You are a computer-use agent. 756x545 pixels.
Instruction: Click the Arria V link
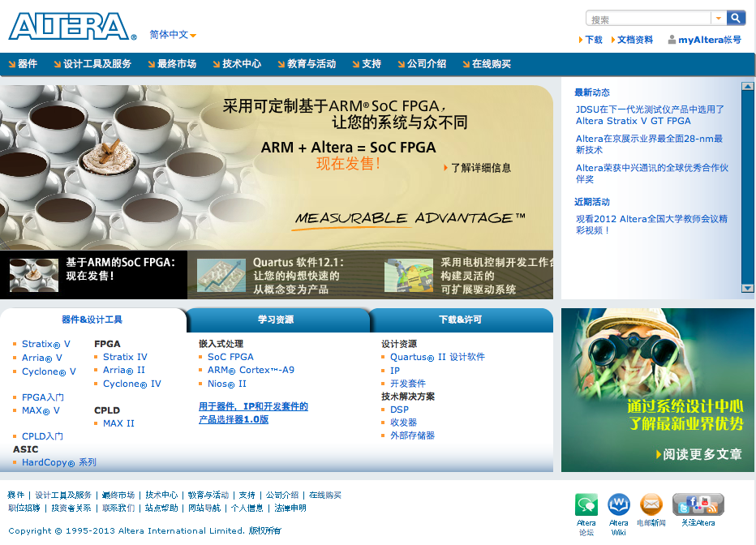(42, 358)
